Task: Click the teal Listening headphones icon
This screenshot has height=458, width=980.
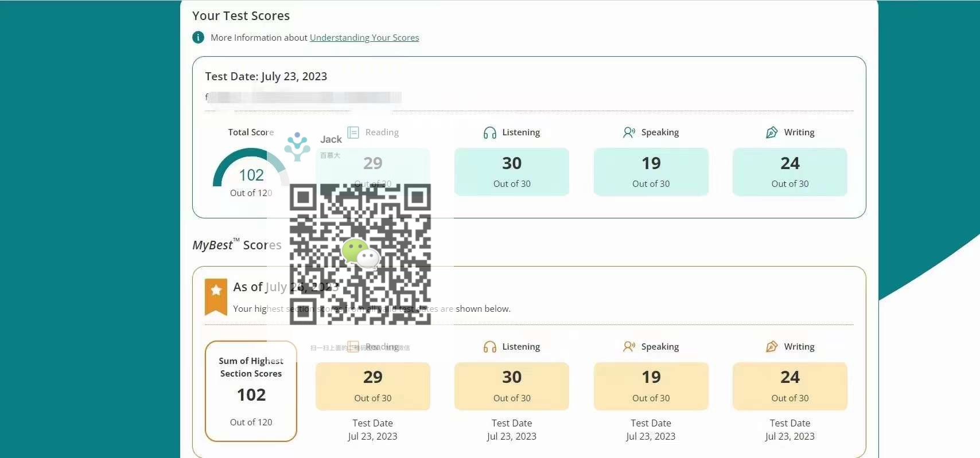Action: (489, 133)
